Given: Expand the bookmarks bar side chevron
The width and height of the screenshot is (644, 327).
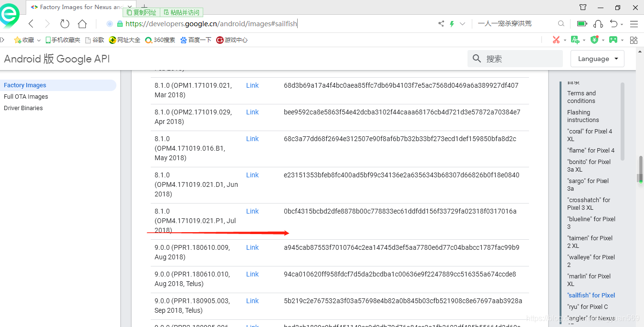Looking at the screenshot, I should pyautogui.click(x=2, y=40).
